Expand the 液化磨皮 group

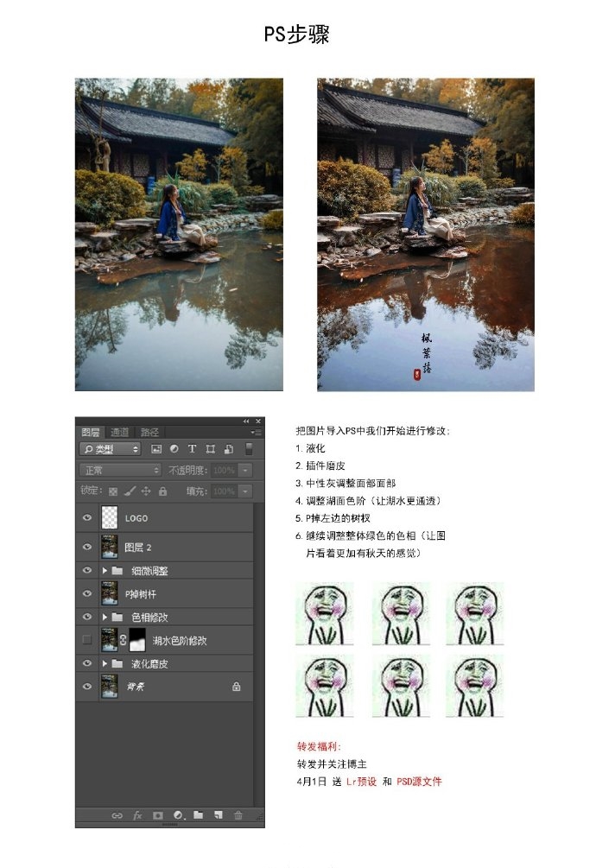(105, 663)
